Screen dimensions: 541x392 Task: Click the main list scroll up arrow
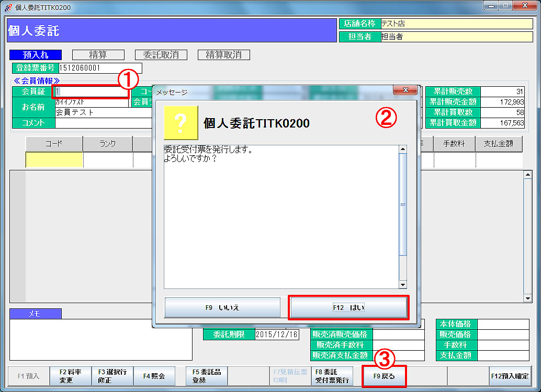pyautogui.click(x=527, y=175)
